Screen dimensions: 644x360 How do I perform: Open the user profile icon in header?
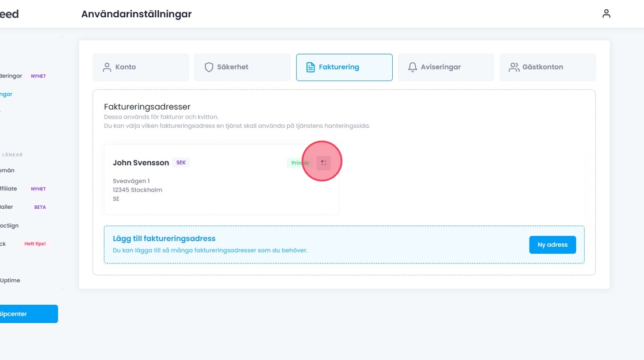pos(606,14)
